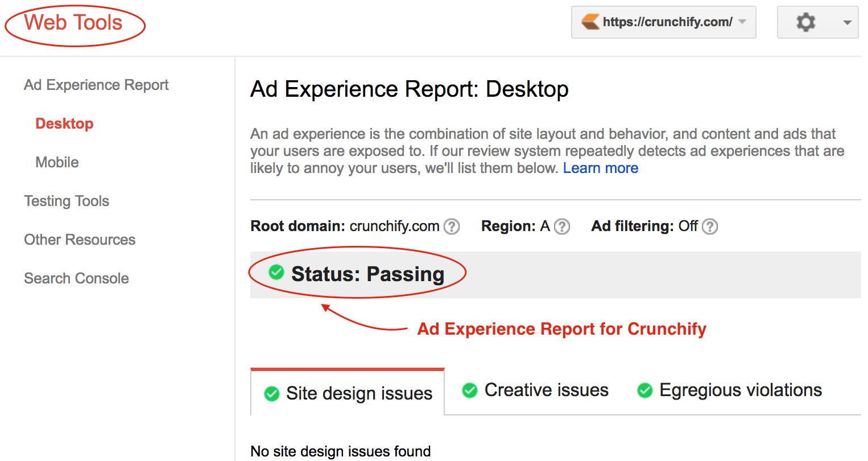Open Search Console link in sidebar
868x461 pixels.
coord(76,278)
